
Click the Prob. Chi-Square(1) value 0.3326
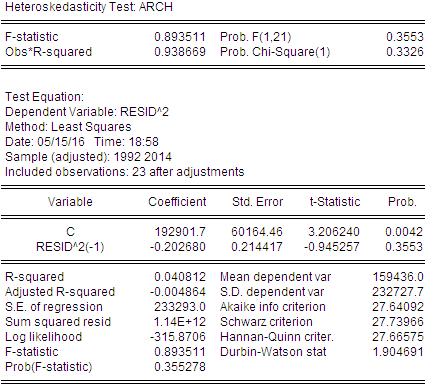pos(405,52)
